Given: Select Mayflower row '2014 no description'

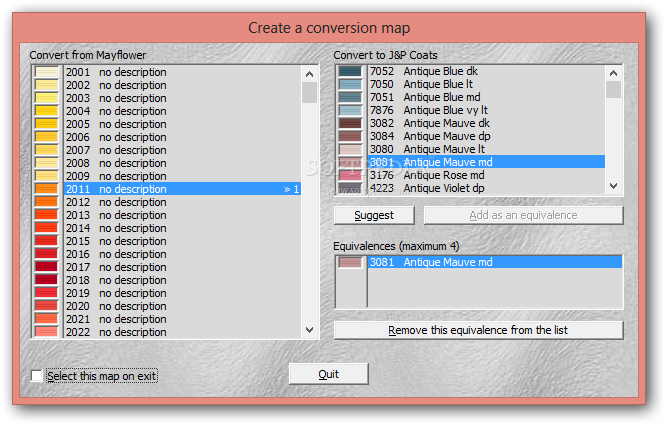Looking at the screenshot, I should point(183,228).
